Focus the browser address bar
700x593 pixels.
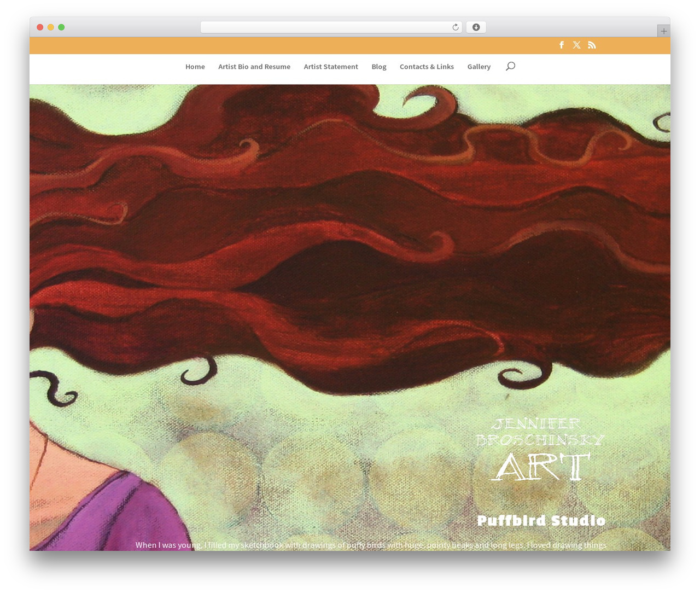tap(331, 27)
